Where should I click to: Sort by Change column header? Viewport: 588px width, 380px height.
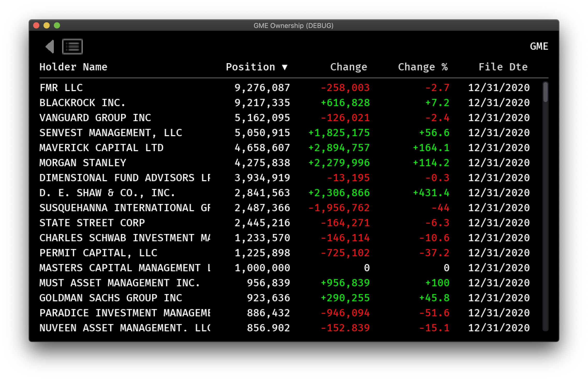(349, 67)
